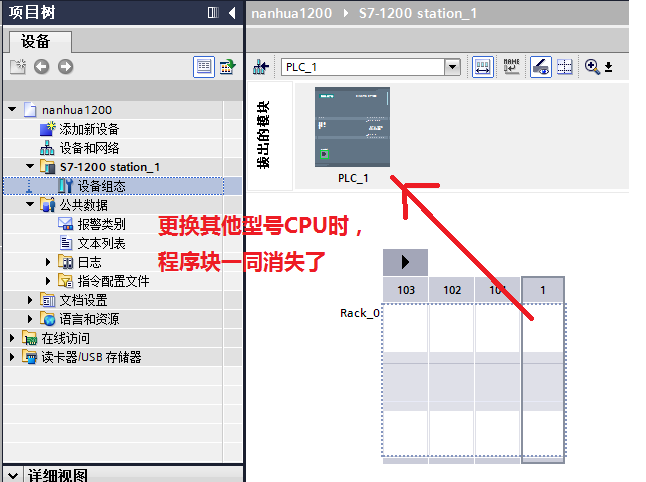
Task: Click the zoom magnifier icon
Action: point(592,66)
